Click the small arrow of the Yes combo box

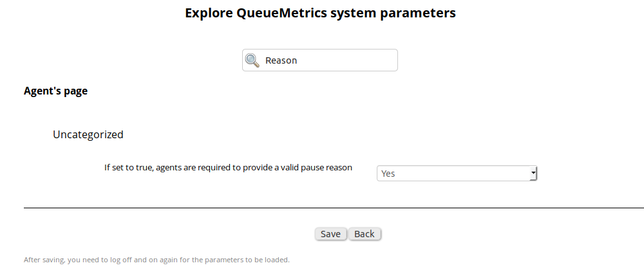tap(533, 173)
